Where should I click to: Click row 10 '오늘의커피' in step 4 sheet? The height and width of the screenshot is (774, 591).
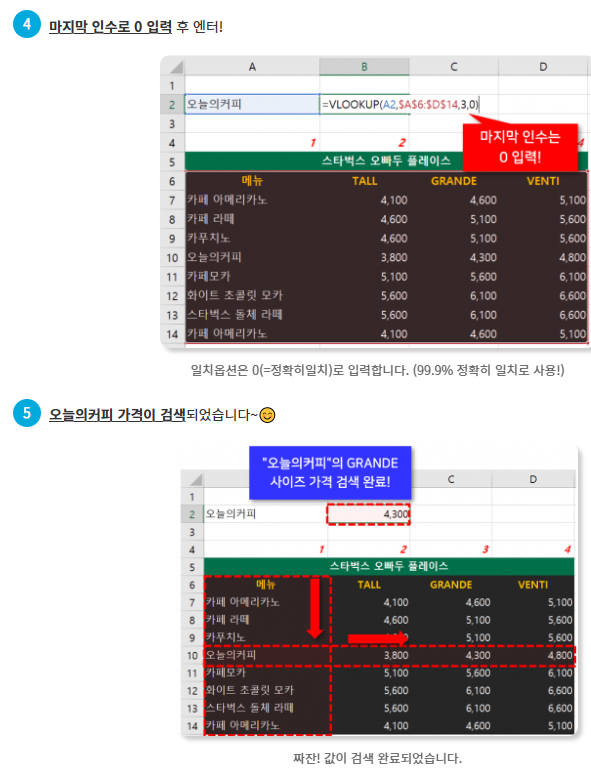252,257
